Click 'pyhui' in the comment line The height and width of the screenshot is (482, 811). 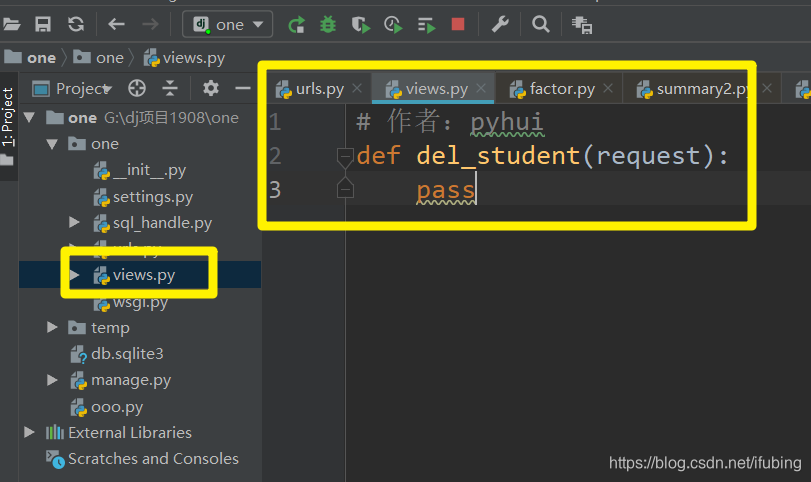tap(507, 123)
